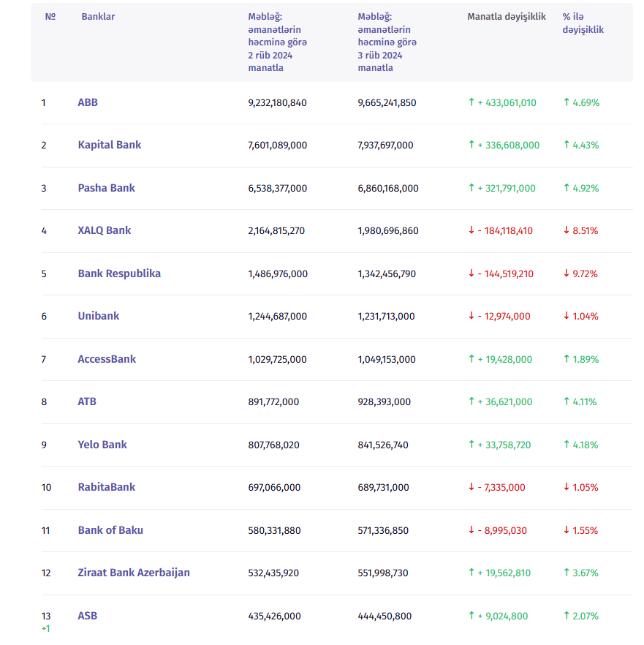This screenshot has width=644, height=645.
Task: Click the RabitaBank link
Action: coord(107,487)
